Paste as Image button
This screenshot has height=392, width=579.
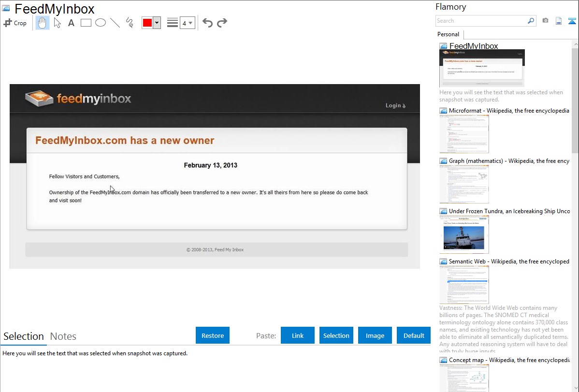(375, 335)
